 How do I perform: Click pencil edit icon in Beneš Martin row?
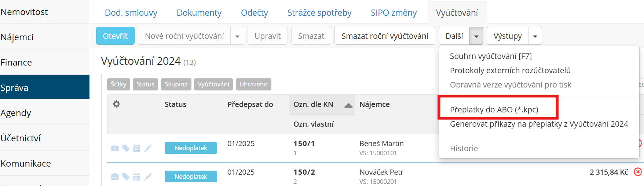click(x=148, y=148)
